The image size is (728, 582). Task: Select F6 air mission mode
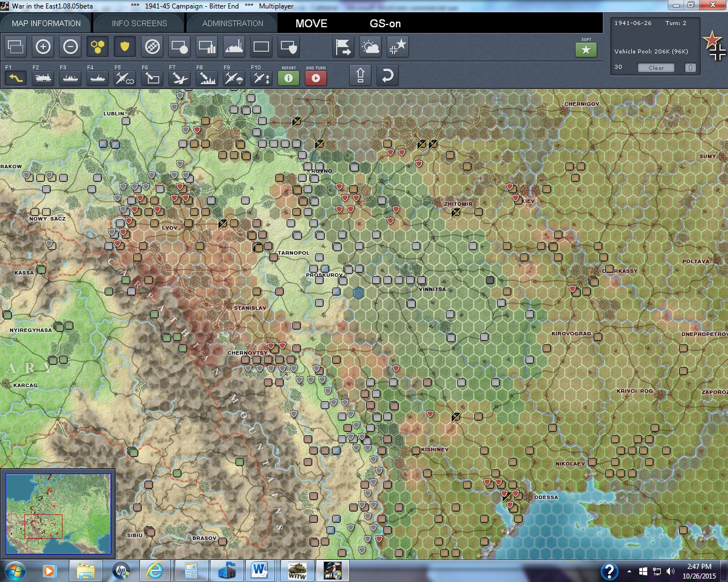tap(152, 78)
